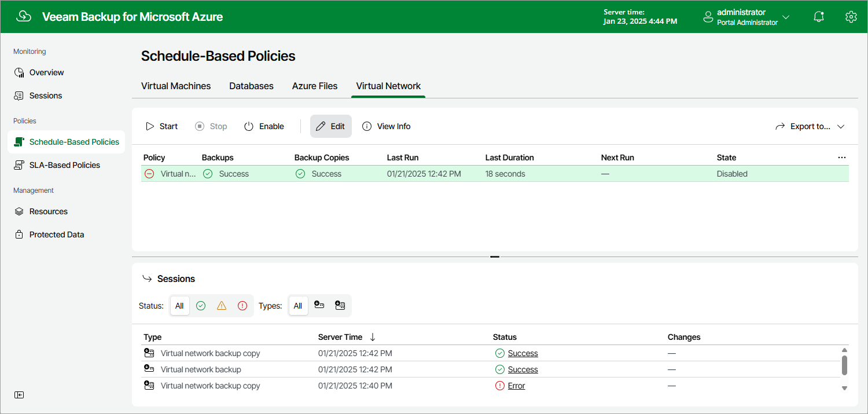Screen dimensions: 868x414
Task: Toggle Server Time sort arrow
Action: (373, 337)
